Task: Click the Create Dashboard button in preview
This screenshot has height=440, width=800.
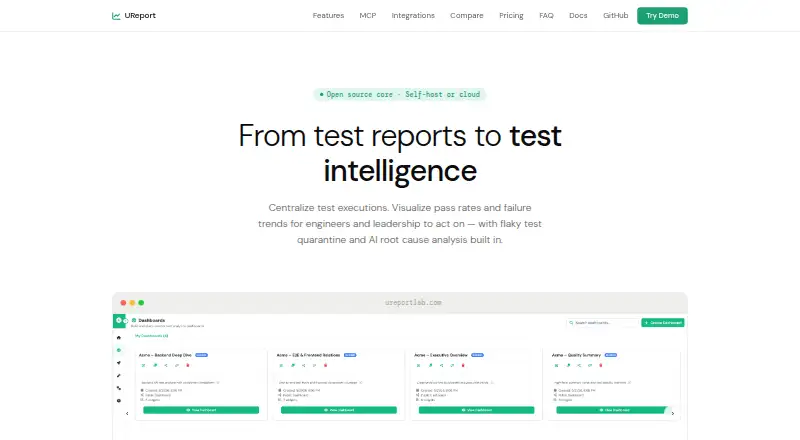Action: (x=663, y=323)
